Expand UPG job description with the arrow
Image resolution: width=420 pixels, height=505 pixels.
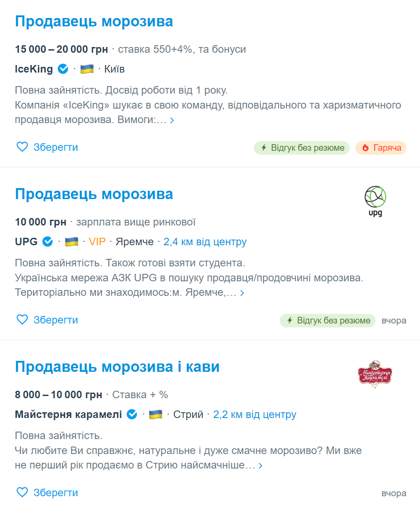(242, 292)
